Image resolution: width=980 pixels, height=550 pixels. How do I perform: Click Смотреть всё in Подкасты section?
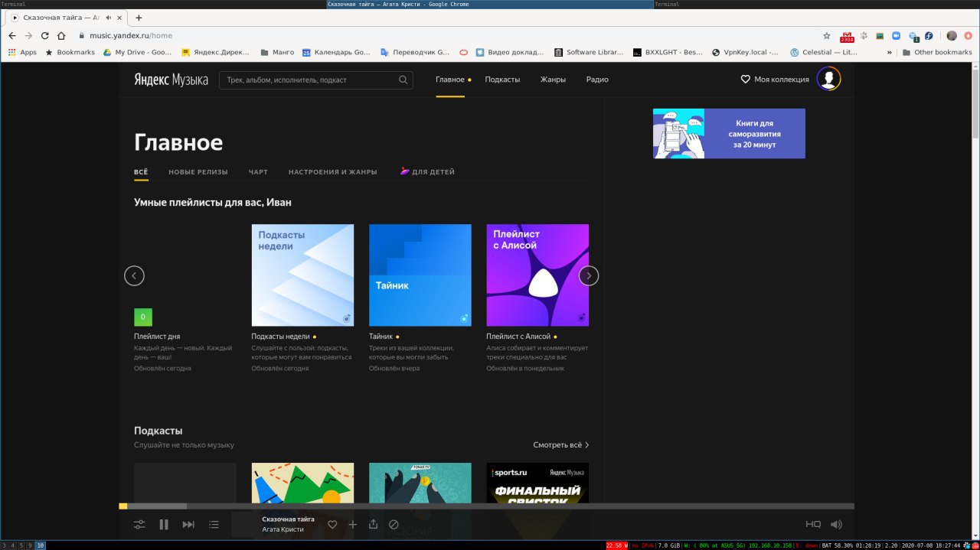coord(561,444)
